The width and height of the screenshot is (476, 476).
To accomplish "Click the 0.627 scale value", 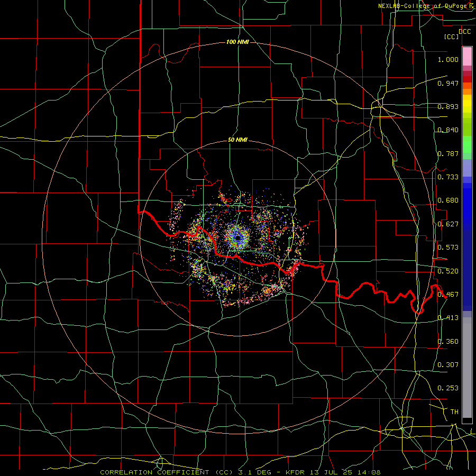I will click(x=448, y=224).
